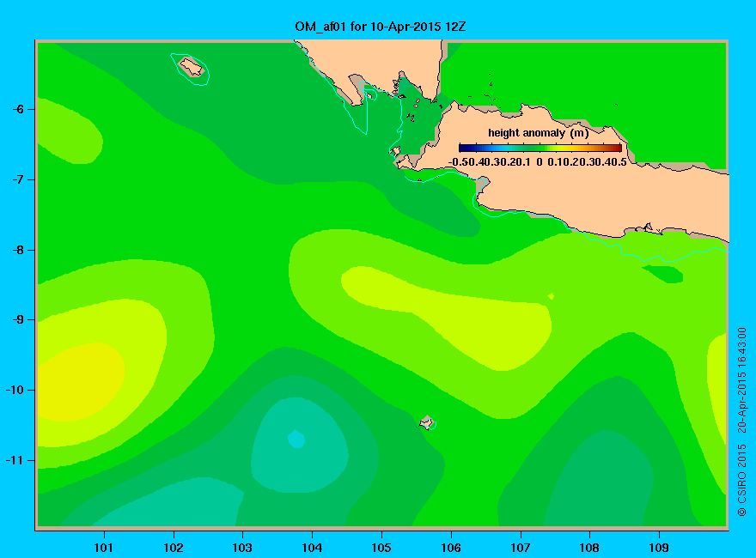This screenshot has height=558, width=756.
Task: Click latitude label '-11' on the y-axis
Action: point(15,460)
